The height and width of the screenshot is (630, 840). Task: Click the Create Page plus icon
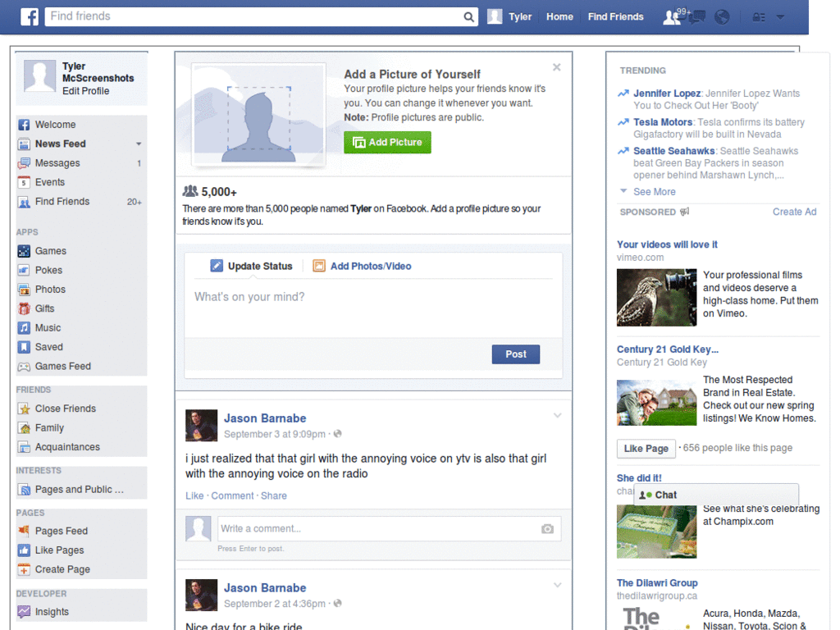coord(24,569)
